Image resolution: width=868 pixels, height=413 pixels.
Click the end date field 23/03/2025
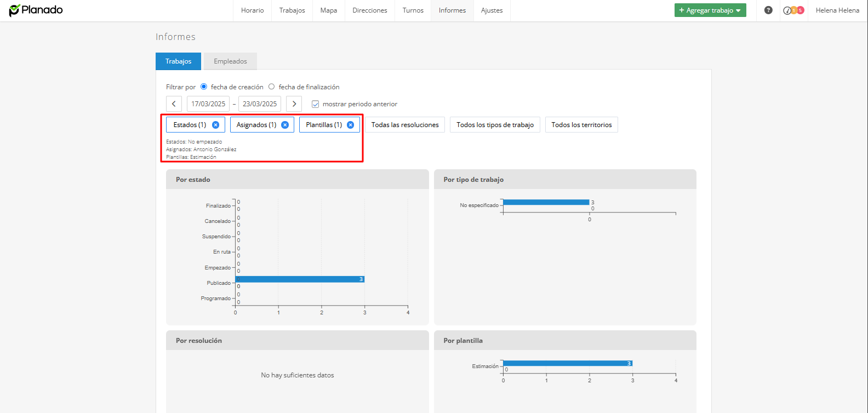(x=260, y=104)
